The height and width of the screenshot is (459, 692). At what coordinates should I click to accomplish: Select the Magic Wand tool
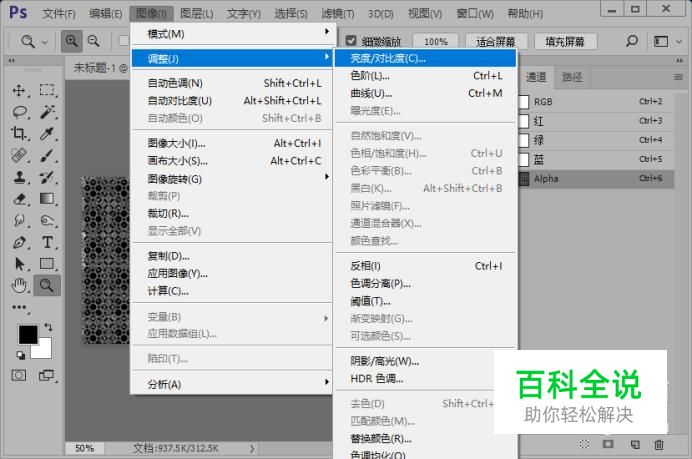47,112
